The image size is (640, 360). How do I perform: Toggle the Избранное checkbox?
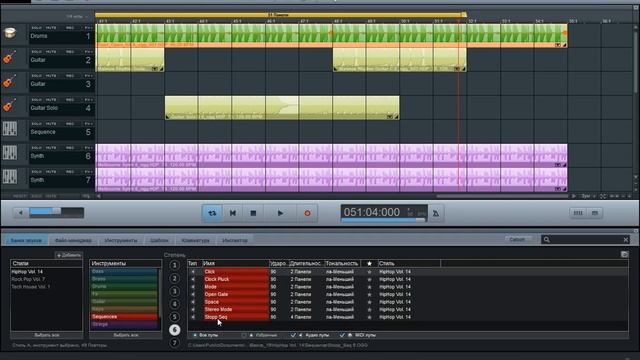point(244,335)
